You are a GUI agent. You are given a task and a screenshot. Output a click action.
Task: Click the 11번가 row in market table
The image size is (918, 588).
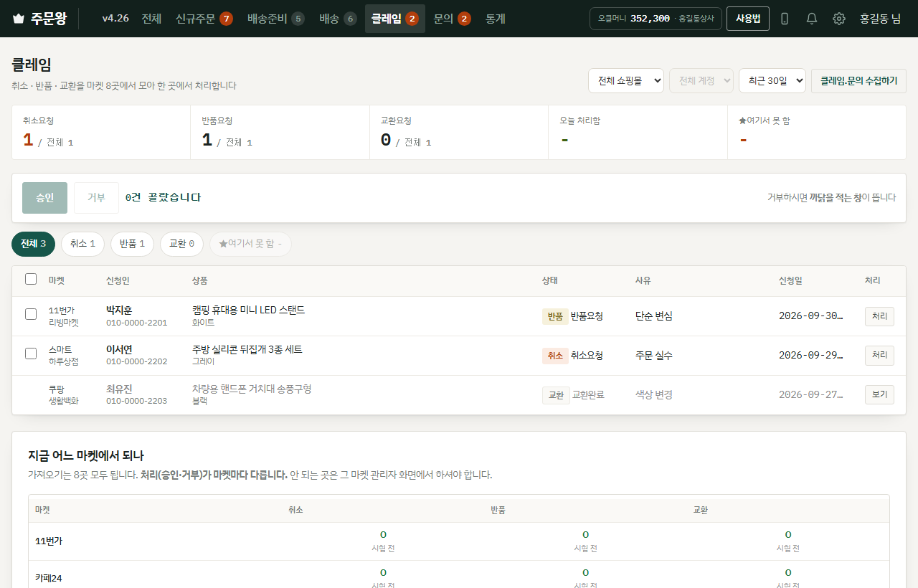coord(459,541)
